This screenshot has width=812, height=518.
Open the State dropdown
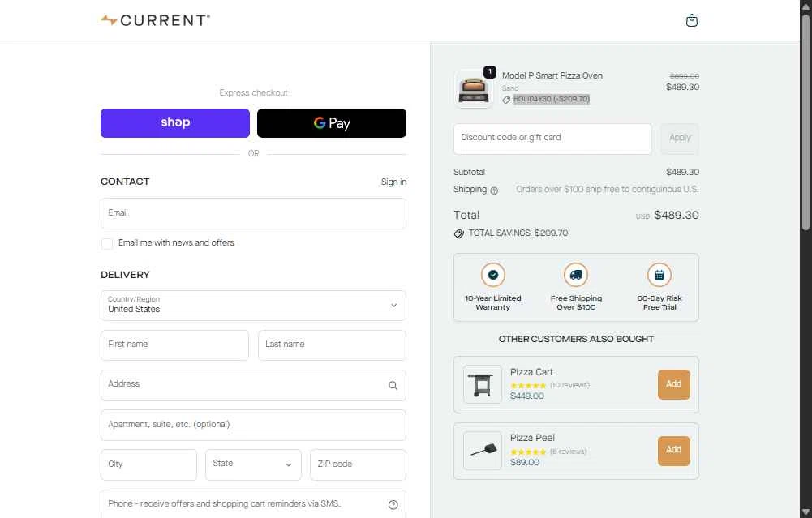coord(253,464)
